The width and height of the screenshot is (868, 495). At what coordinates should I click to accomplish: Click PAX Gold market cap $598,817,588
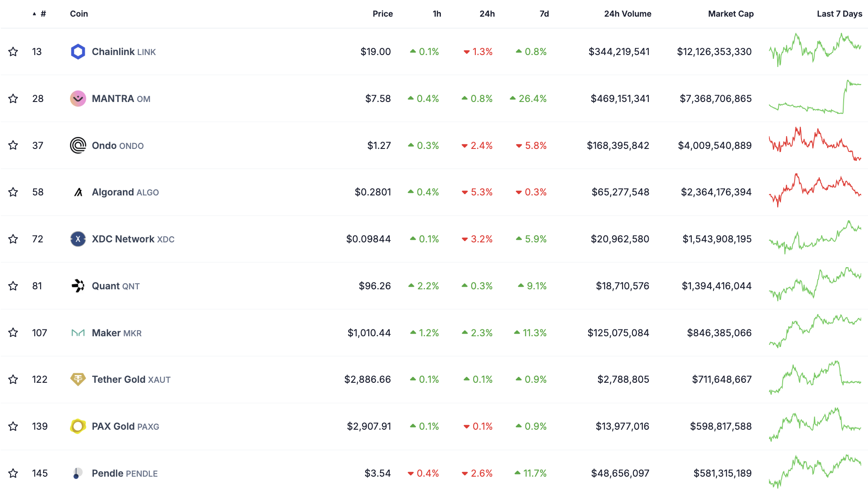pyautogui.click(x=721, y=426)
